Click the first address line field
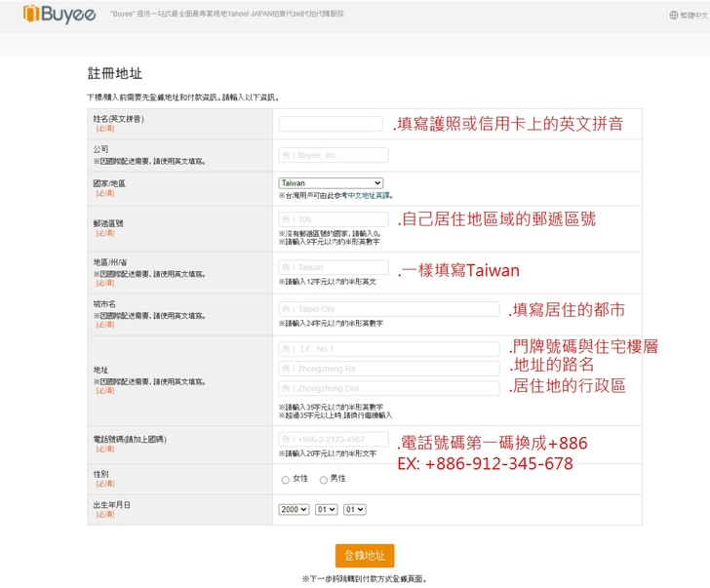Viewport: 710px width, 588px height. pos(388,349)
